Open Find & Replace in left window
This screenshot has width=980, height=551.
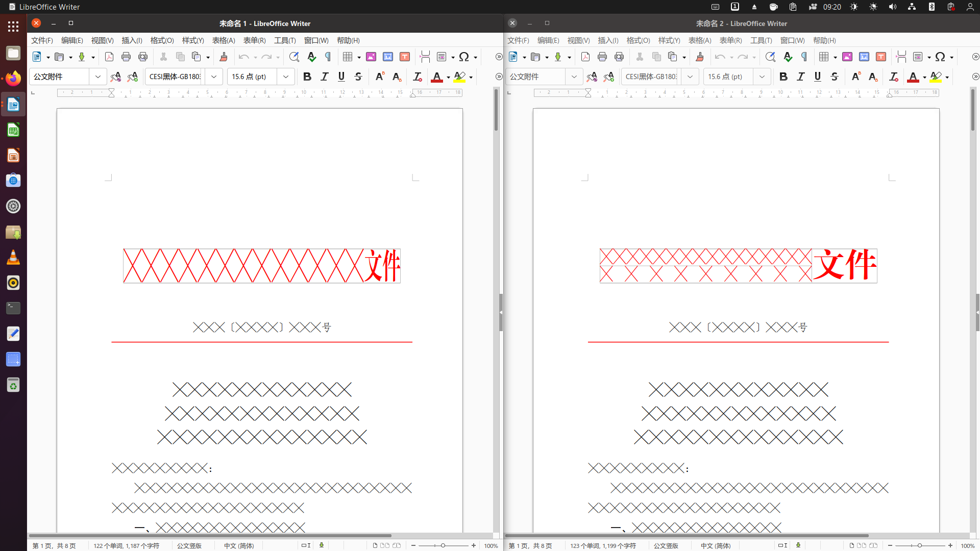[x=294, y=57]
